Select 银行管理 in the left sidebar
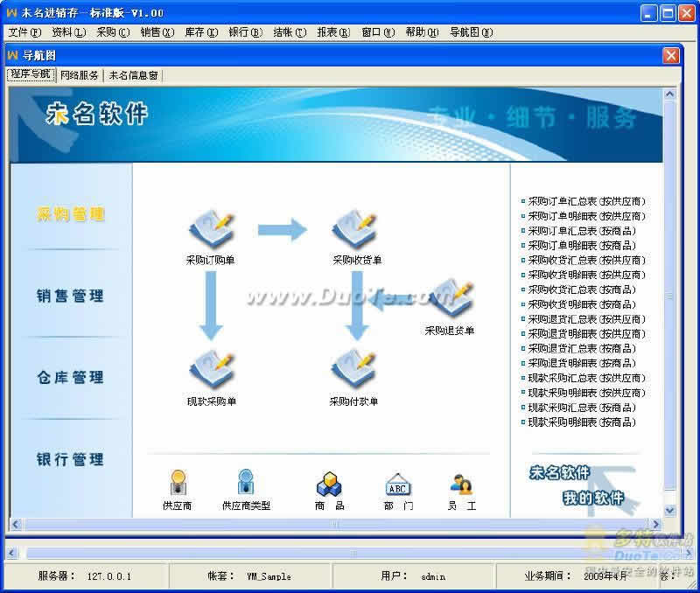This screenshot has width=700, height=593. pos(71,459)
